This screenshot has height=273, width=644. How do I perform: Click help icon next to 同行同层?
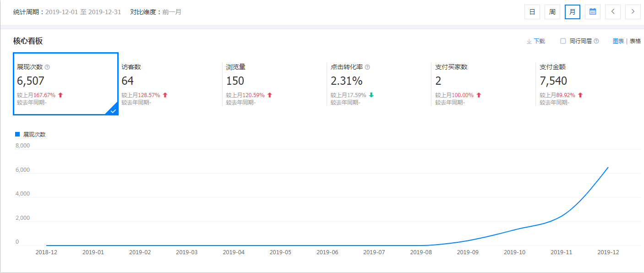click(596, 41)
